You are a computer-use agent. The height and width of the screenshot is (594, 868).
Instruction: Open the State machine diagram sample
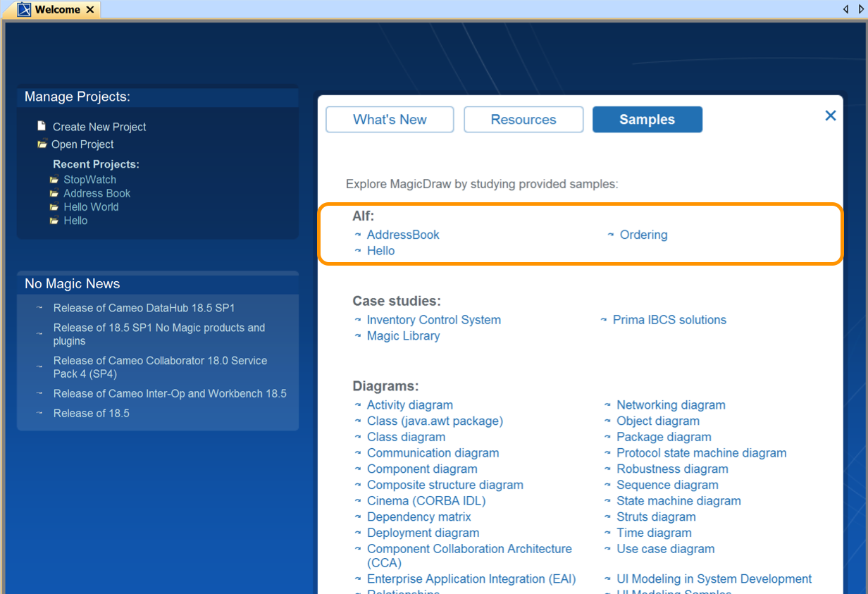point(678,501)
